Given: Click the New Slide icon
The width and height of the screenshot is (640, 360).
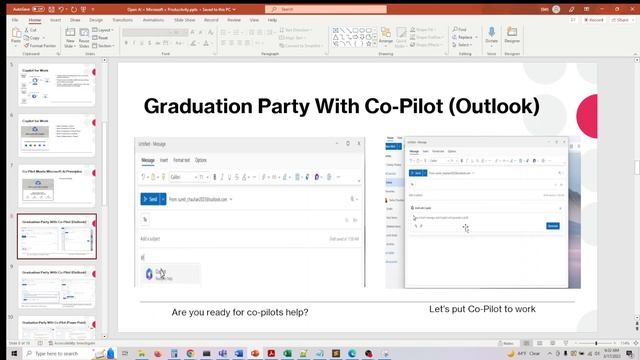Looking at the screenshot, I should [x=70, y=32].
